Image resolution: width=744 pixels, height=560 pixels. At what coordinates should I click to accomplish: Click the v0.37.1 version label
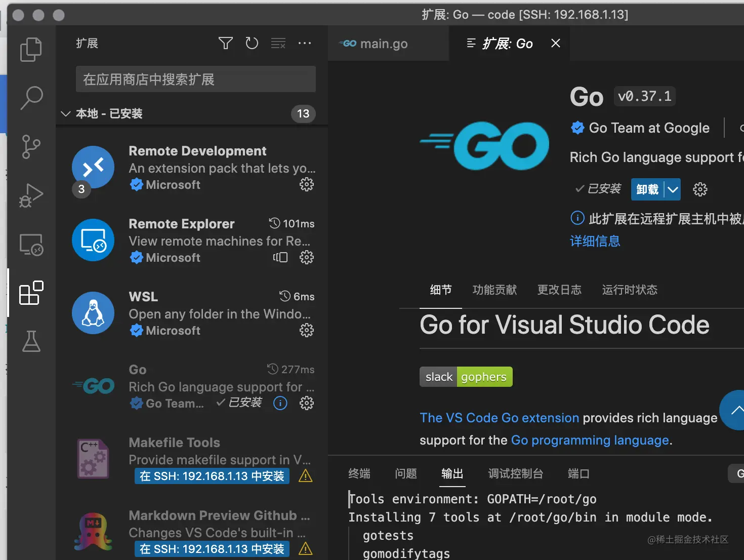[645, 96]
